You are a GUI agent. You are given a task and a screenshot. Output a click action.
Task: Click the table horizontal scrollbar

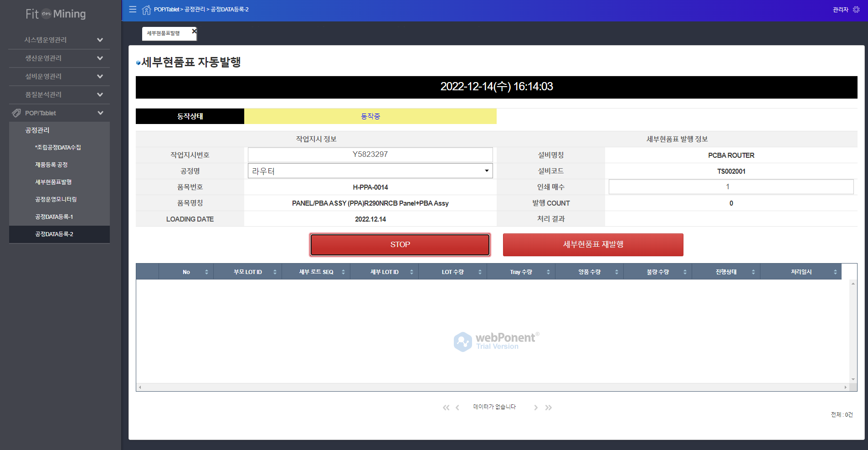click(x=492, y=387)
